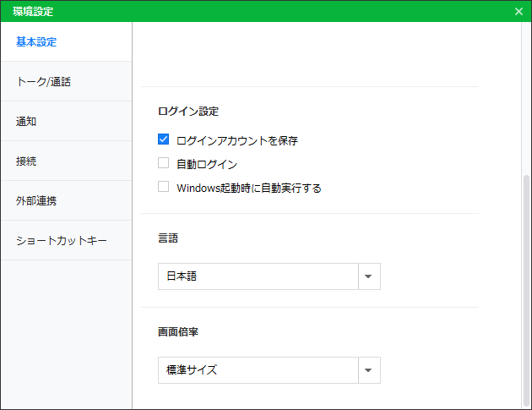Image resolution: width=532 pixels, height=410 pixels.
Task: Click the vertical scrollbar thumb
Action: (527, 287)
